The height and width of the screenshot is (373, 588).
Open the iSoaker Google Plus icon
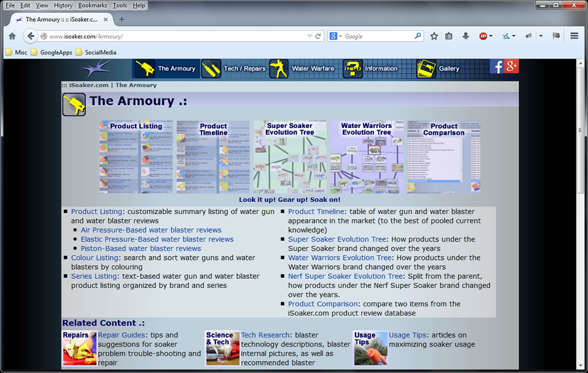point(512,67)
